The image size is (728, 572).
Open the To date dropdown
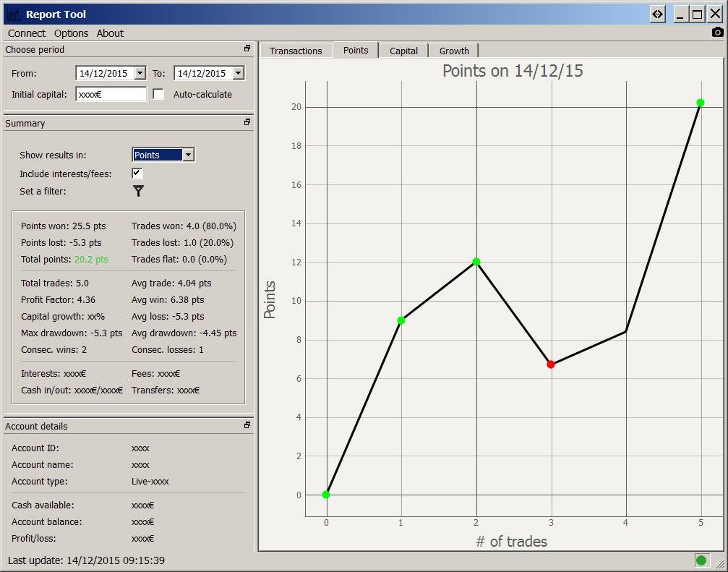[x=239, y=73]
